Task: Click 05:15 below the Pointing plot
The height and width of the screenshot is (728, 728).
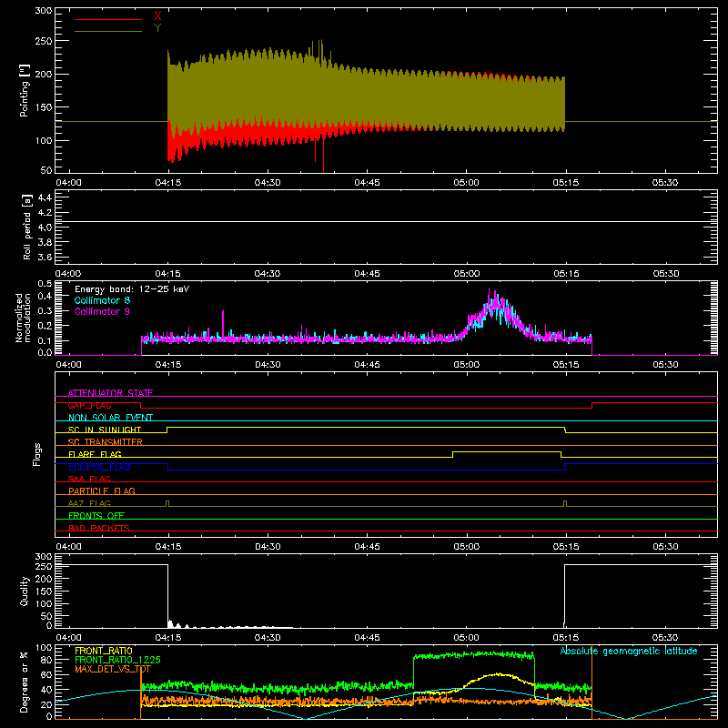Action: [565, 183]
